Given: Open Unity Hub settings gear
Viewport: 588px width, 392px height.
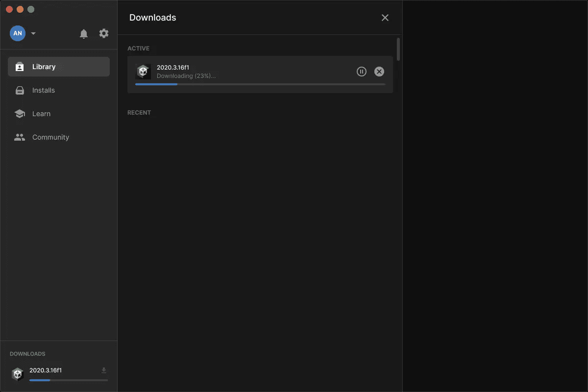Looking at the screenshot, I should point(103,33).
